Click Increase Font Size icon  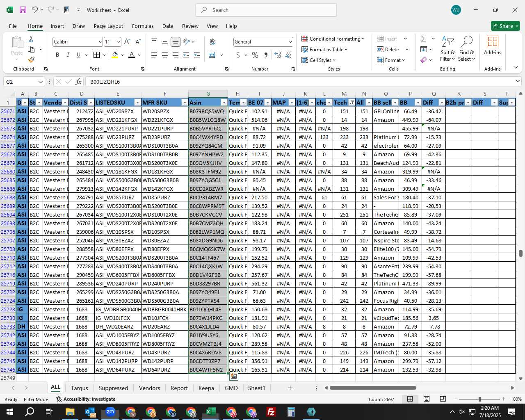pos(127,41)
